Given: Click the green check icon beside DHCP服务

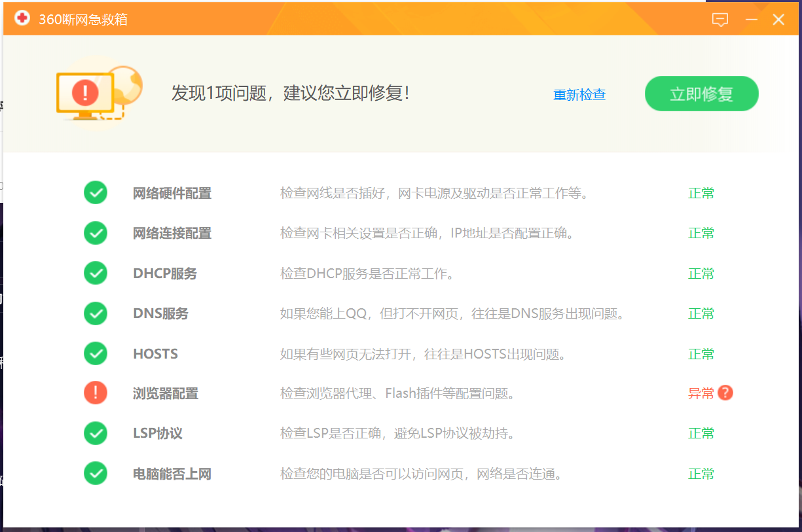Looking at the screenshot, I should [x=96, y=273].
